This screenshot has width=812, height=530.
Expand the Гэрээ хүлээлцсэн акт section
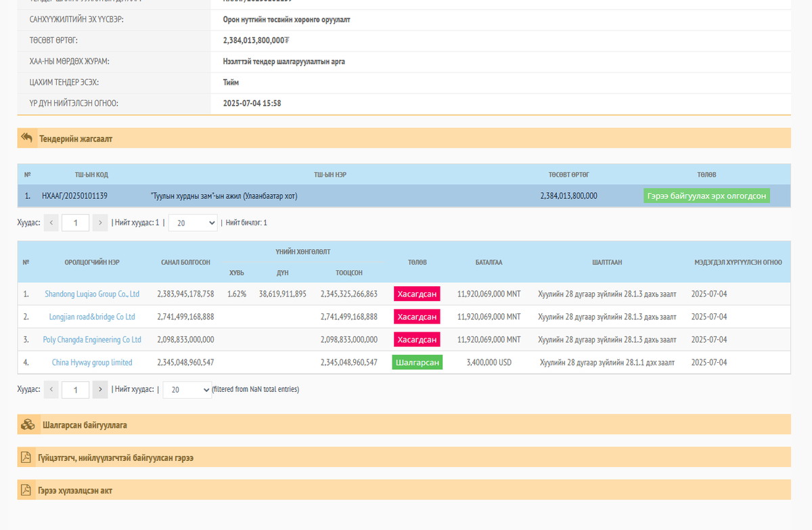[404, 490]
